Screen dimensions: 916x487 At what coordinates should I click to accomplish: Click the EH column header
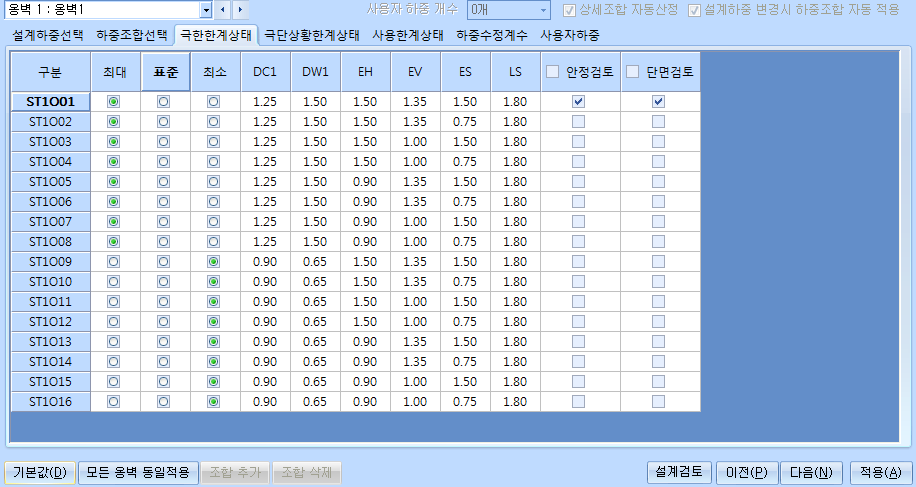click(x=366, y=72)
